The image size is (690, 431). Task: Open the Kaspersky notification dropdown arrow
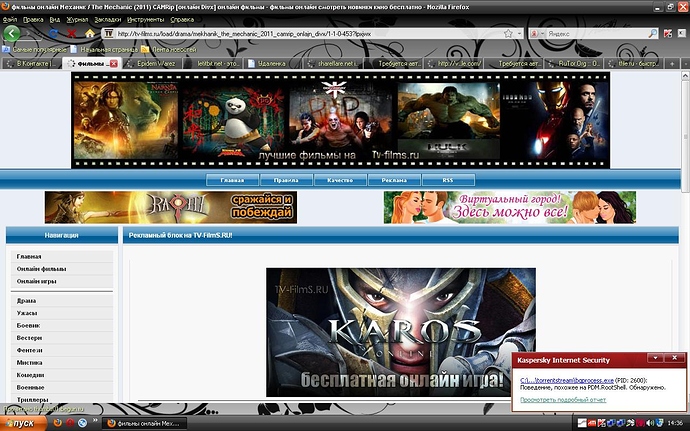click(x=655, y=358)
